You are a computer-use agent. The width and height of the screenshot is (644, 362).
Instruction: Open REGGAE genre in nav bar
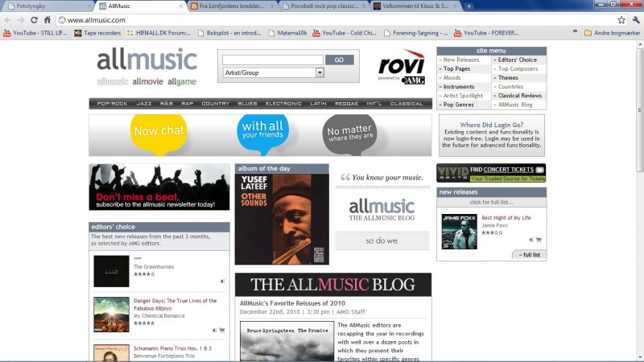(x=346, y=104)
